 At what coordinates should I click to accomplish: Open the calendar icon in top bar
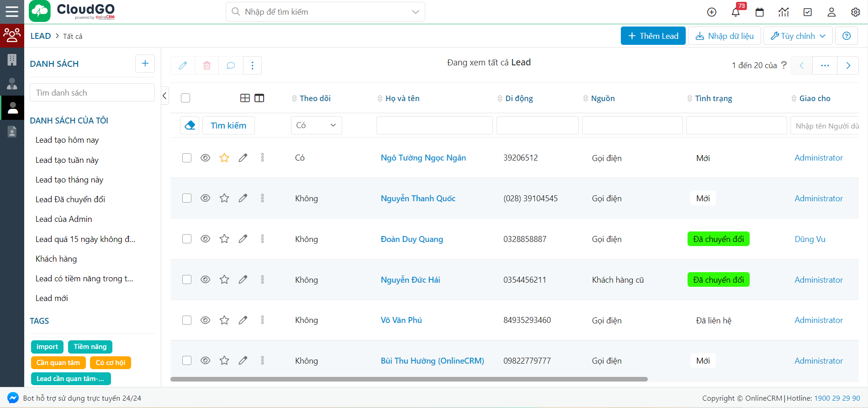760,12
